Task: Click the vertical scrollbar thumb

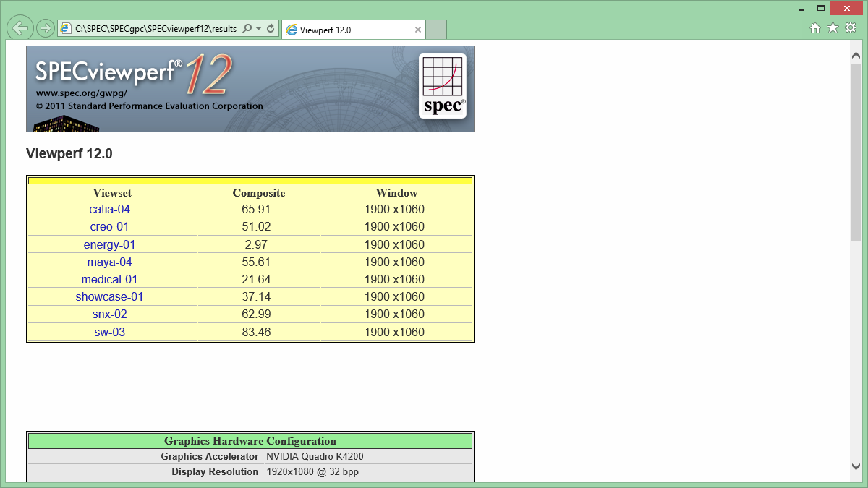Action: (856, 152)
